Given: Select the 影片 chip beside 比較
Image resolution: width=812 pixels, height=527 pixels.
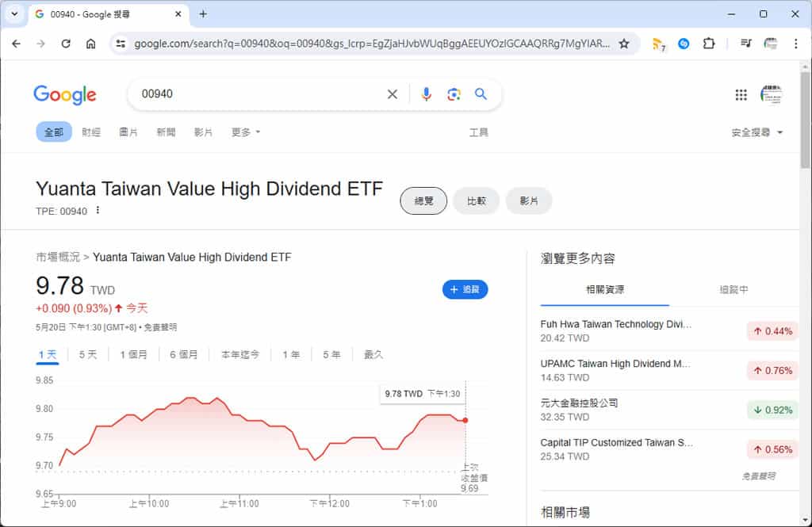Looking at the screenshot, I should click(x=529, y=200).
